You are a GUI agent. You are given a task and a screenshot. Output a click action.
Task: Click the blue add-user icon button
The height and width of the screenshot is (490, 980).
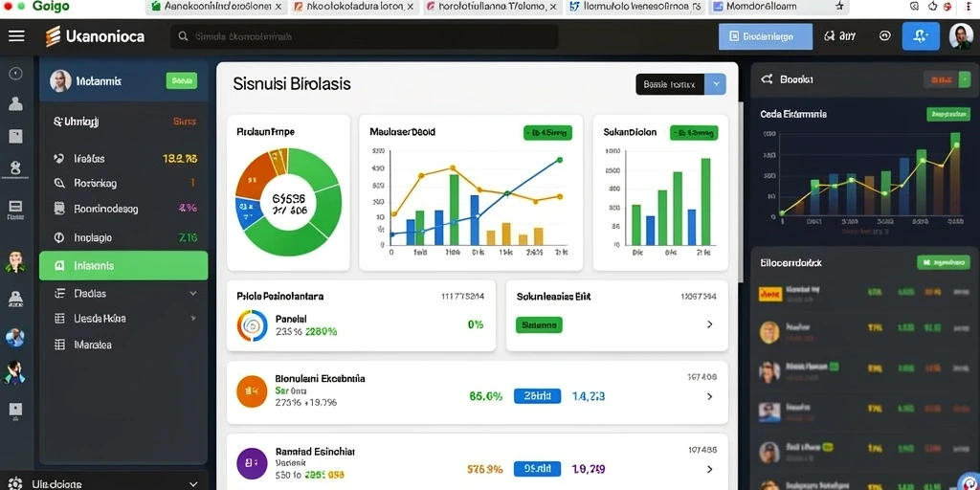921,36
